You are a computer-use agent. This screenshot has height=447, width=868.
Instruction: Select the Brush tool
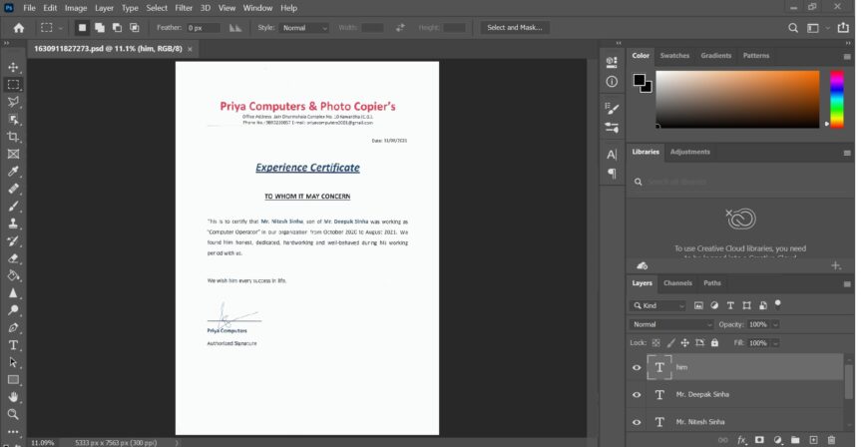click(x=13, y=207)
